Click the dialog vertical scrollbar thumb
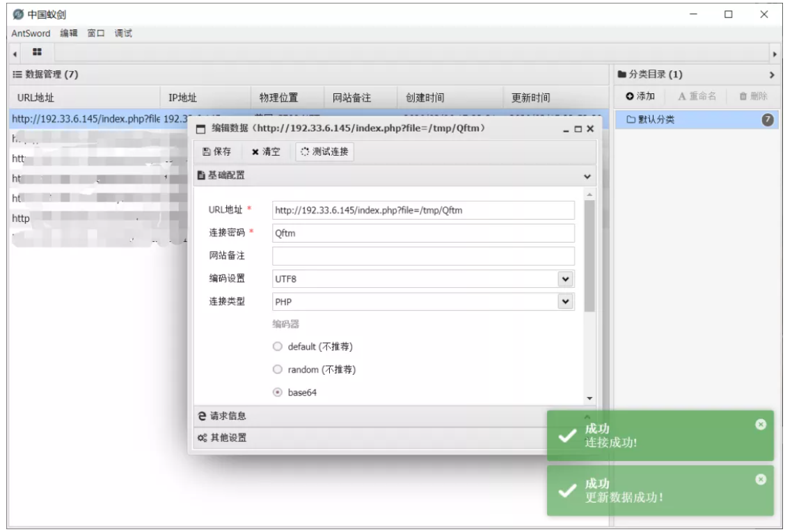The height and width of the screenshot is (532, 792). [x=589, y=256]
